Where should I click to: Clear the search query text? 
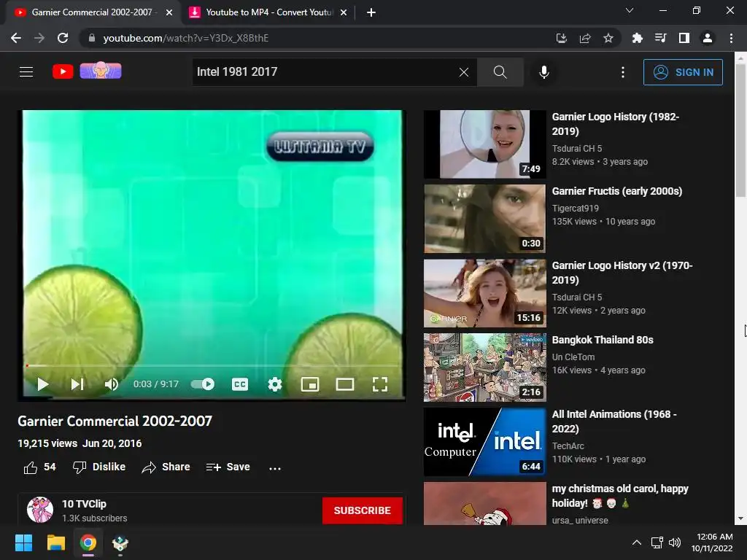463,72
